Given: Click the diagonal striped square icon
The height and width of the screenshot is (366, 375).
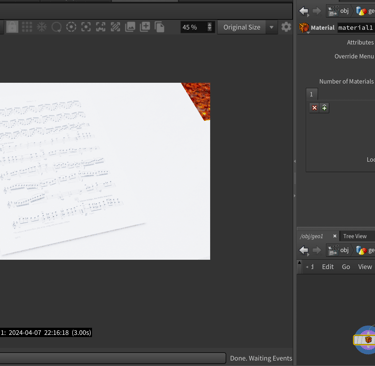Looking at the screenshot, I should [115, 27].
